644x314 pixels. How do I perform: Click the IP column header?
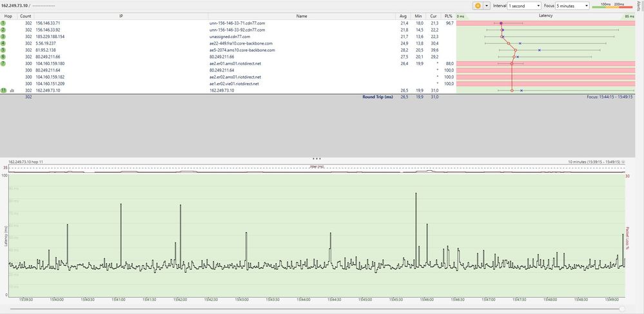coord(121,16)
